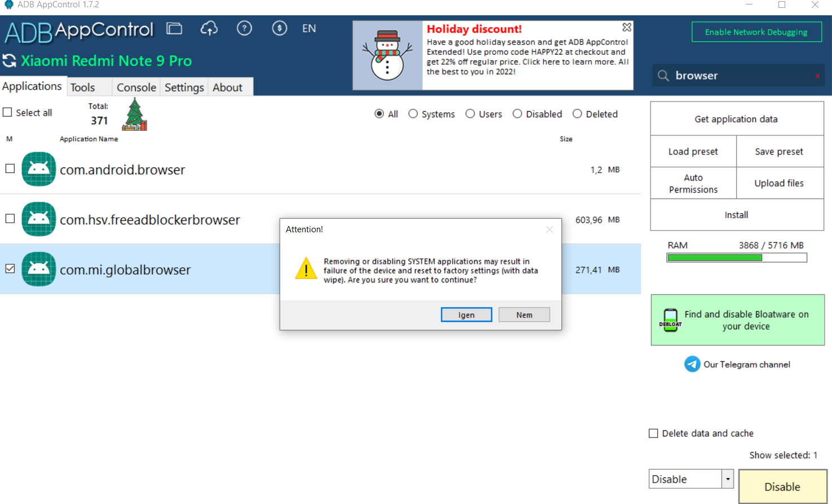The width and height of the screenshot is (832, 504).
Task: Switch to Applications tab
Action: pos(32,86)
